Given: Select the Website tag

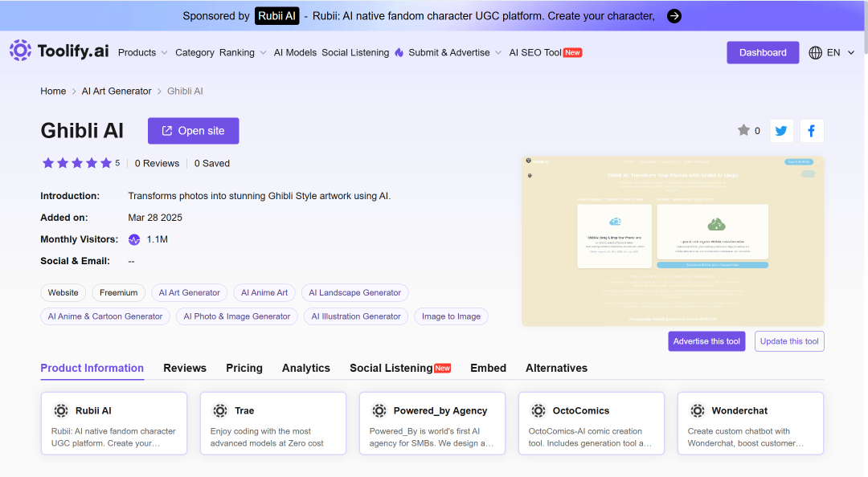Looking at the screenshot, I should [x=63, y=293].
